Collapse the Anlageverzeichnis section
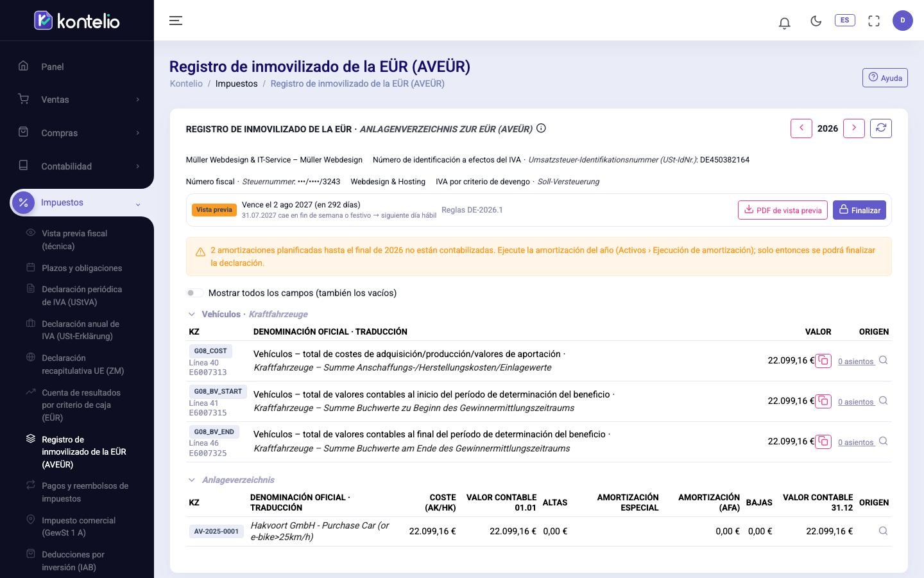 [191, 480]
